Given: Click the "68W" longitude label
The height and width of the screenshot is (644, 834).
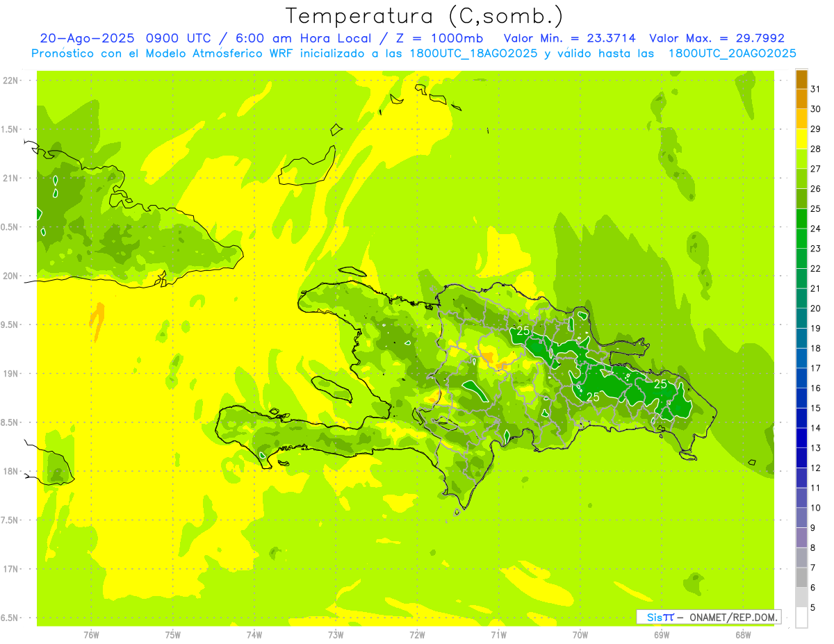Looking at the screenshot, I should 743,635.
